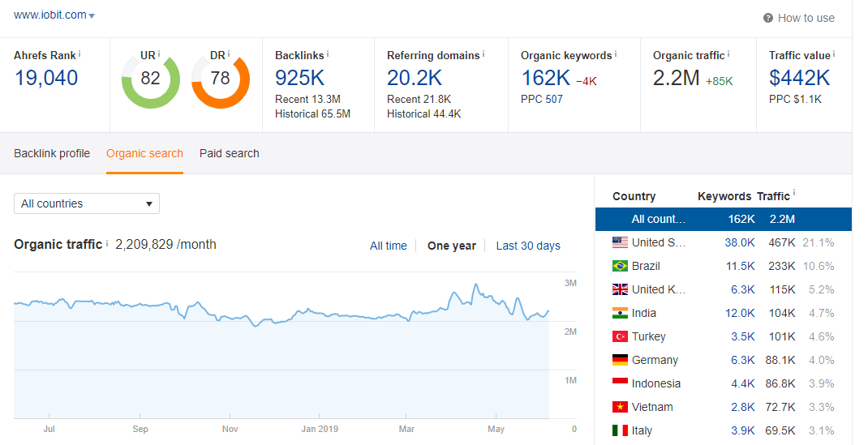Screen dimensions: 868x445
Task: Click the Organic traffic header info icon
Action: pos(728,53)
